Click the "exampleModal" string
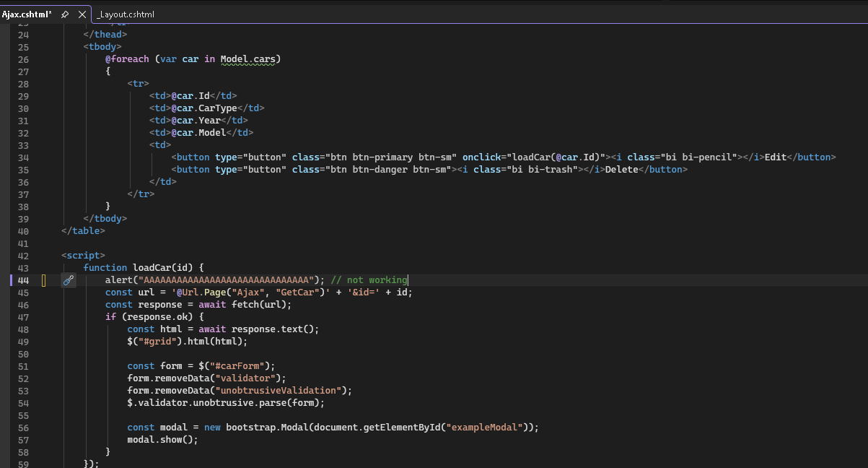This screenshot has height=468, width=868. click(486, 428)
